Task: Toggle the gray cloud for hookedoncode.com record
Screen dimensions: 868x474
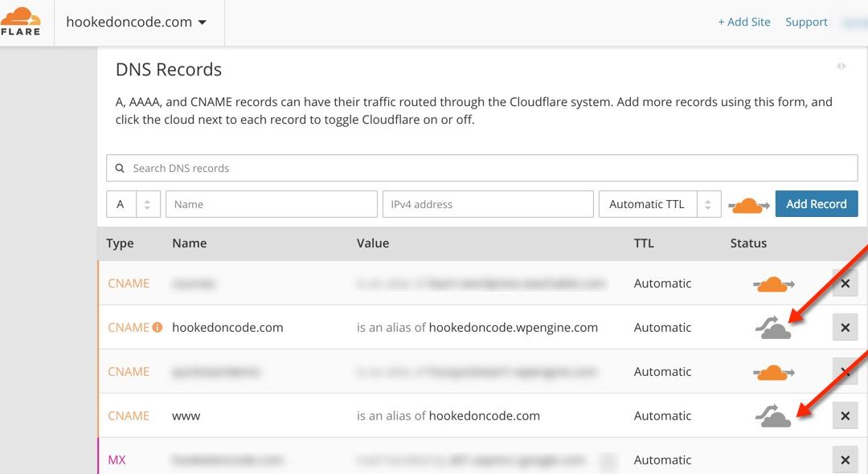Action: coord(773,328)
